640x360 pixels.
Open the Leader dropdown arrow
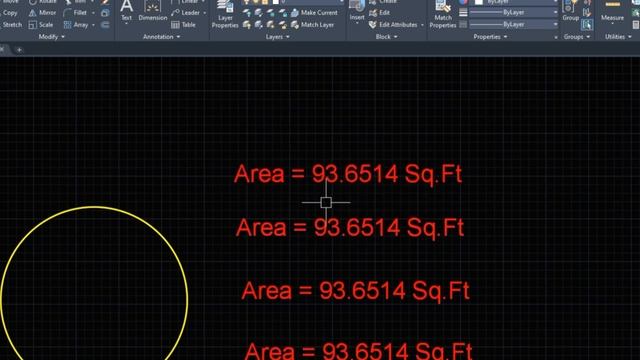pyautogui.click(x=204, y=13)
